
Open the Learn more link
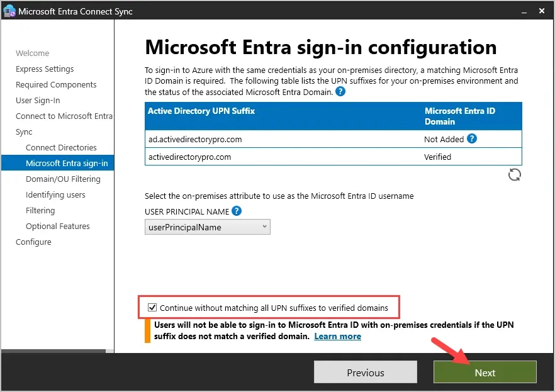click(337, 336)
